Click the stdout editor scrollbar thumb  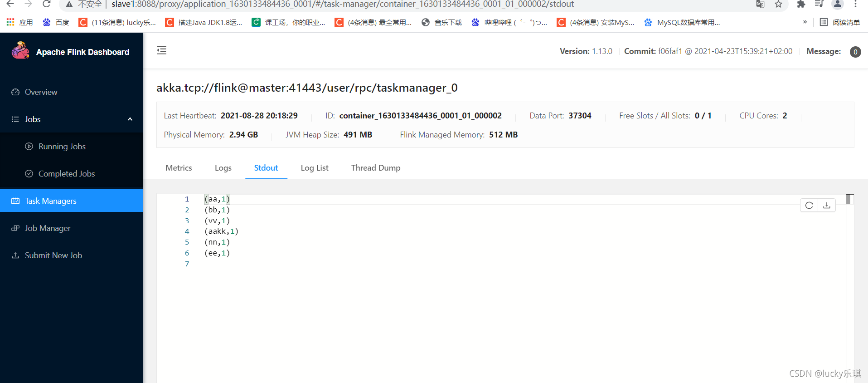[850, 199]
